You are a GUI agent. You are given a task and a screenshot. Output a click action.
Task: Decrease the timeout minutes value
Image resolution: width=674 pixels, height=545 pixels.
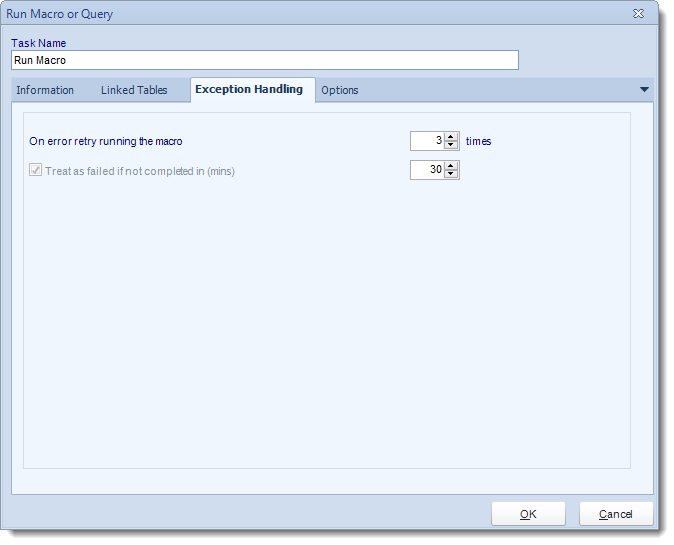[450, 174]
